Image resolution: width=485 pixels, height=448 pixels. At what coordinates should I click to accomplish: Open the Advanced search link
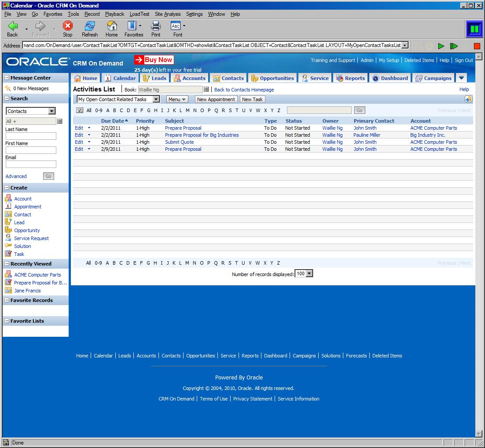click(x=16, y=176)
